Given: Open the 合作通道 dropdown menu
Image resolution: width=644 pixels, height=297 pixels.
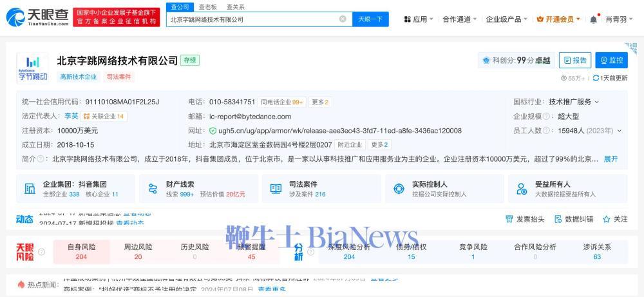Looking at the screenshot, I should [460, 19].
